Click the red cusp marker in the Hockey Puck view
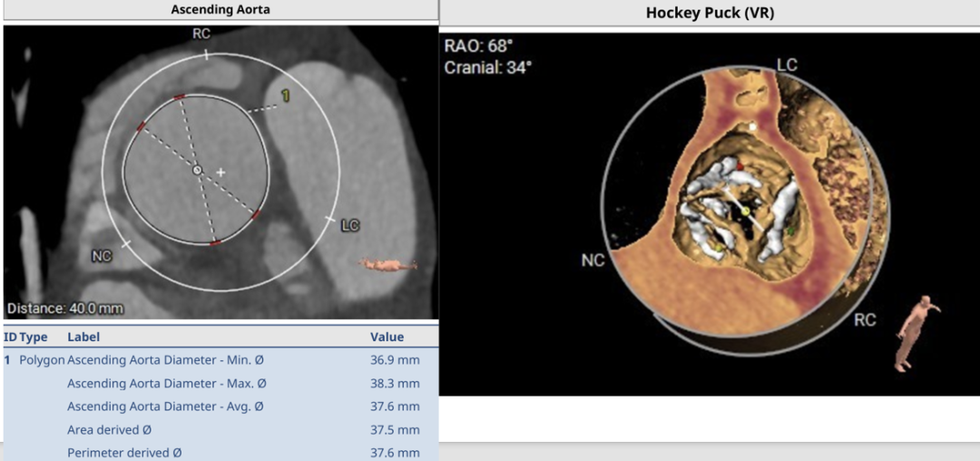The width and height of the screenshot is (980, 461). (740, 166)
